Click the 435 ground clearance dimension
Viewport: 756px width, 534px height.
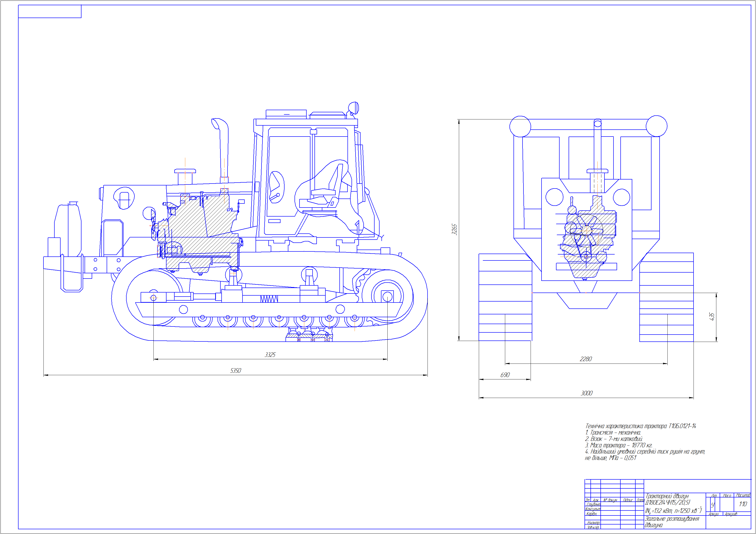712,317
